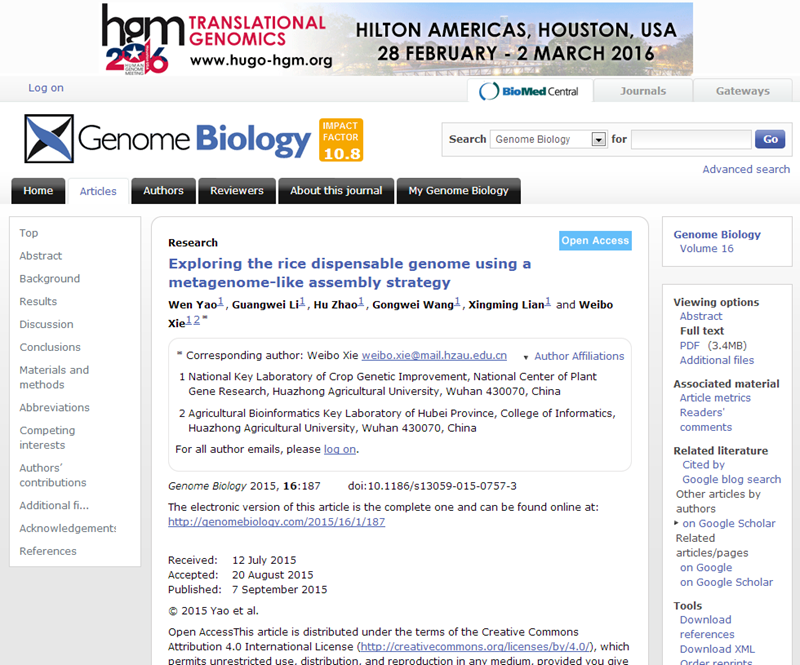Click the Log on link

tap(46, 88)
